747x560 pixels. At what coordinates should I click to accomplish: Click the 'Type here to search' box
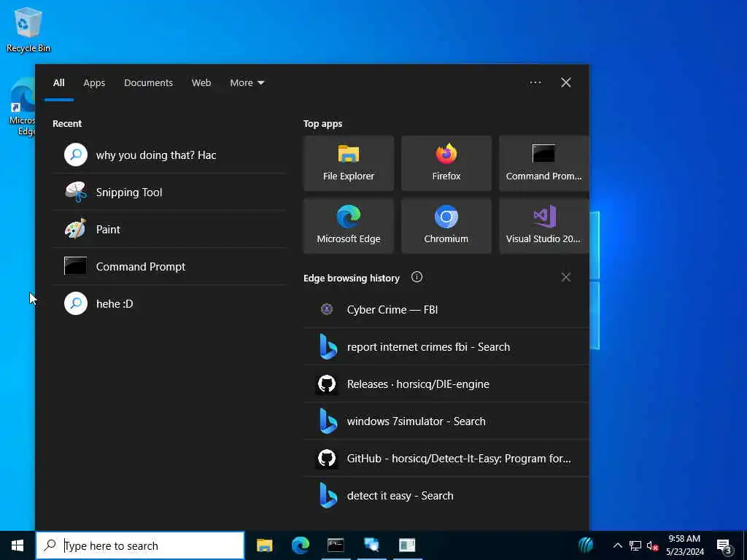140,545
